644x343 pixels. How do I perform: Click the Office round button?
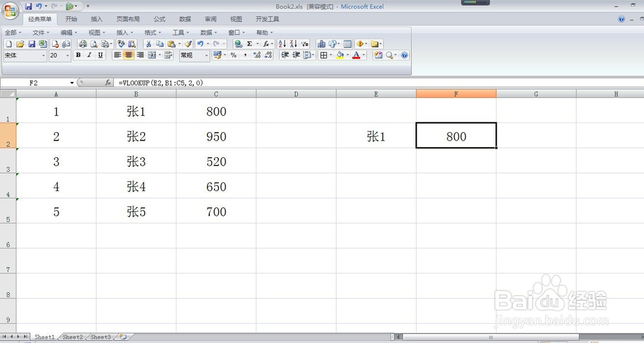tap(10, 11)
